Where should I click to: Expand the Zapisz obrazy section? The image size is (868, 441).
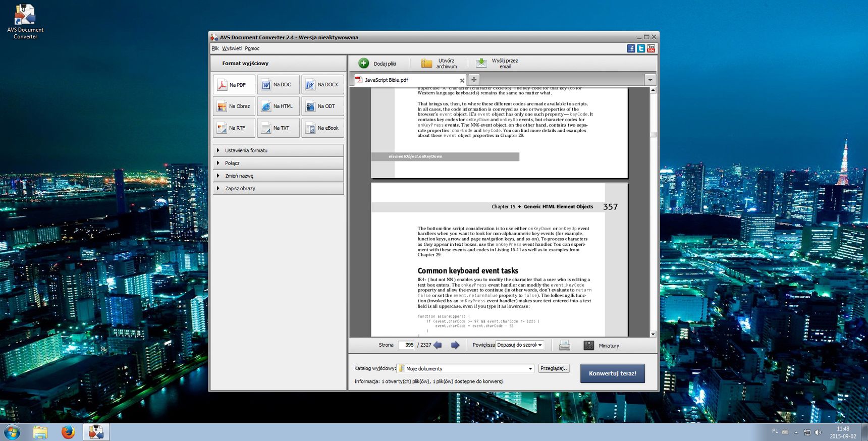point(278,188)
